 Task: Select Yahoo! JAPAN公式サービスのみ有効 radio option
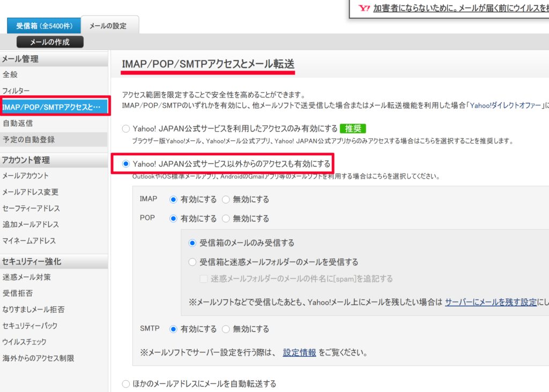tap(126, 129)
